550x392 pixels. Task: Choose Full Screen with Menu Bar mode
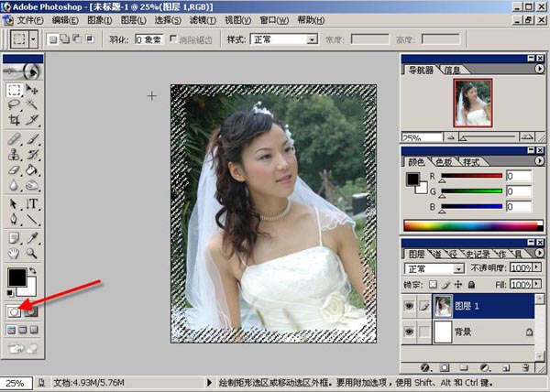[x=23, y=330]
